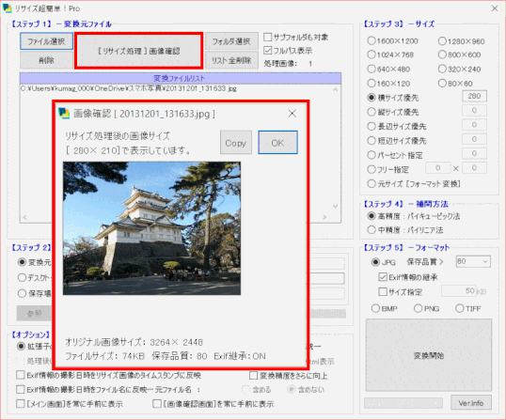Image resolution: width=506 pixels, height=420 pixels.
Task: Select JPG format radio button
Action: coord(375,262)
